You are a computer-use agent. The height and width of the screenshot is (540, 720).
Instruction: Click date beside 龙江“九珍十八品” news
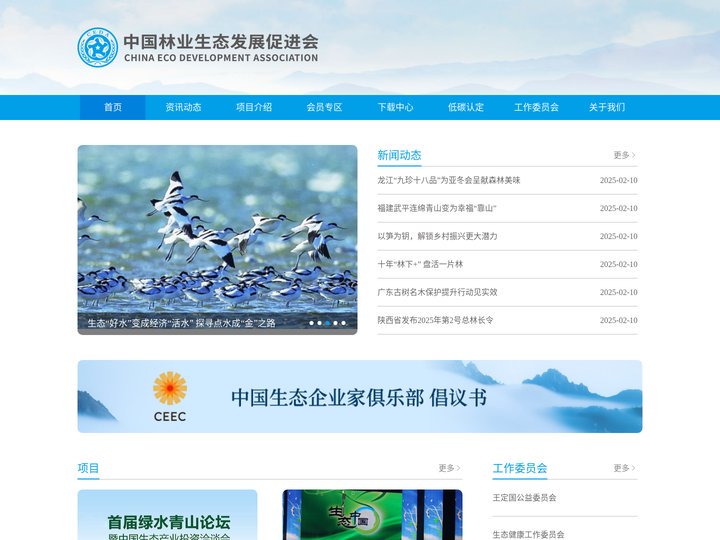619,180
